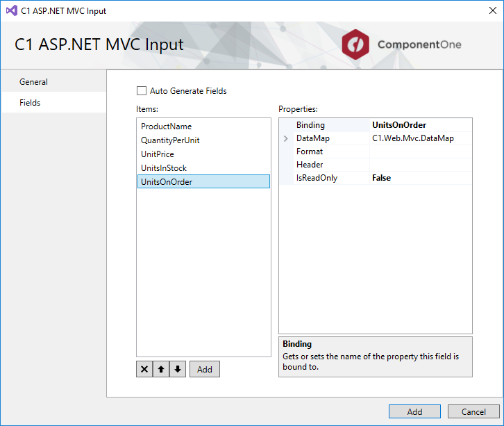
Task: Click the ComponentOne logo
Action: [401, 45]
